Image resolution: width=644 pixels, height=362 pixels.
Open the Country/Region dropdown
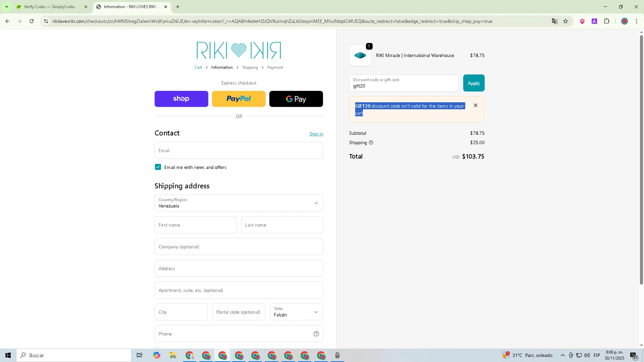click(x=239, y=203)
